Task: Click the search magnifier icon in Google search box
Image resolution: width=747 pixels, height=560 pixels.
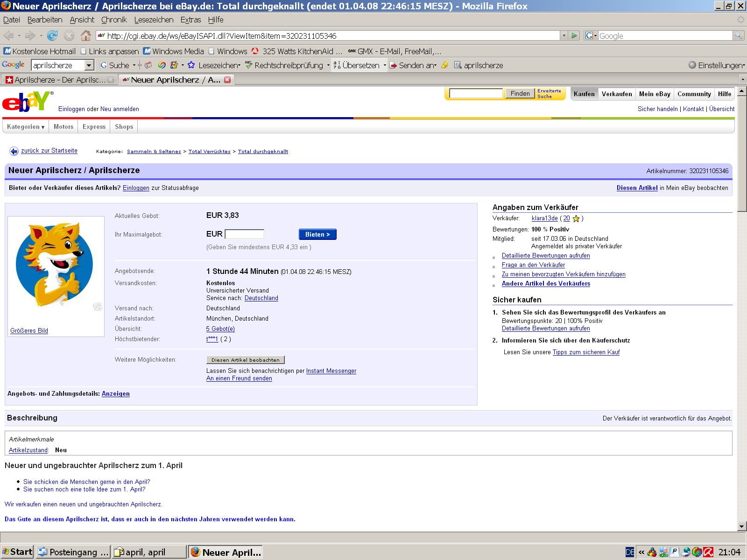Action: tap(738, 35)
